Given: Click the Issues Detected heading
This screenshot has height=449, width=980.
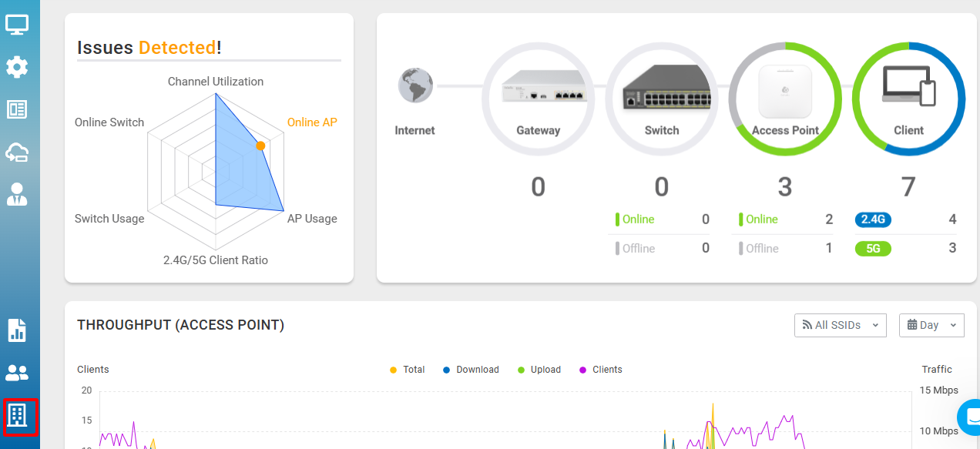Looking at the screenshot, I should click(149, 47).
